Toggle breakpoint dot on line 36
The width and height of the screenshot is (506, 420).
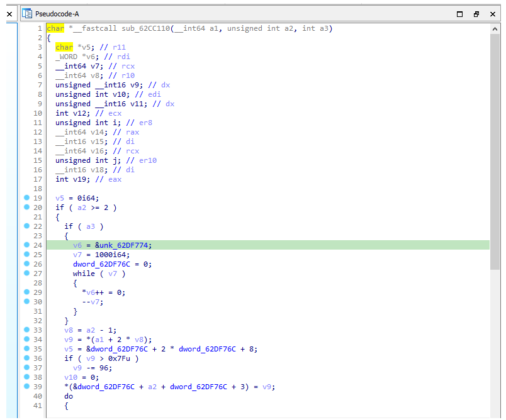point(27,358)
